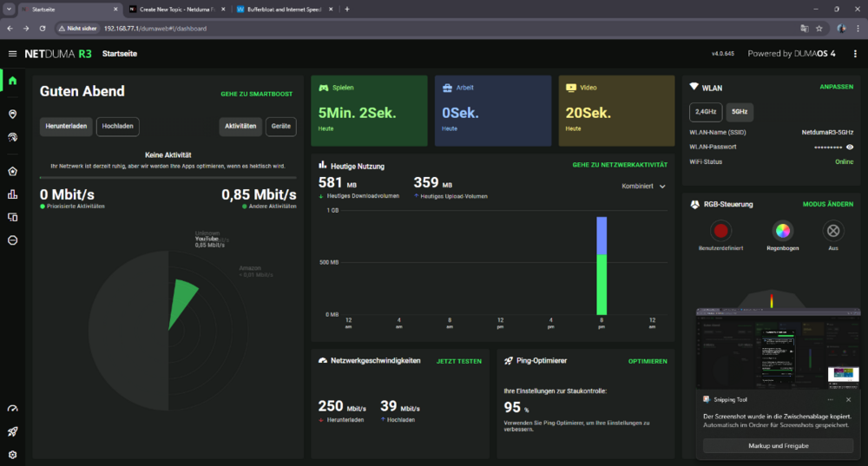Switch WLAN band to 5GHz
The width and height of the screenshot is (868, 466).
[738, 112]
